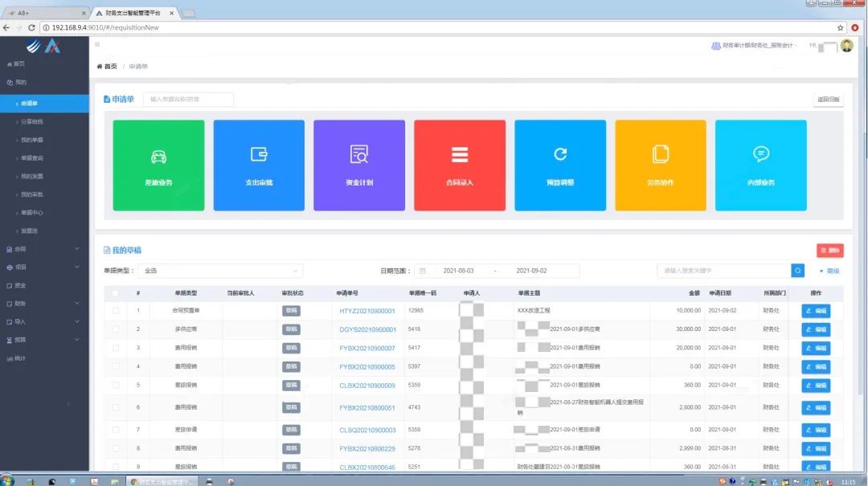Click the user avatar at top right

846,46
